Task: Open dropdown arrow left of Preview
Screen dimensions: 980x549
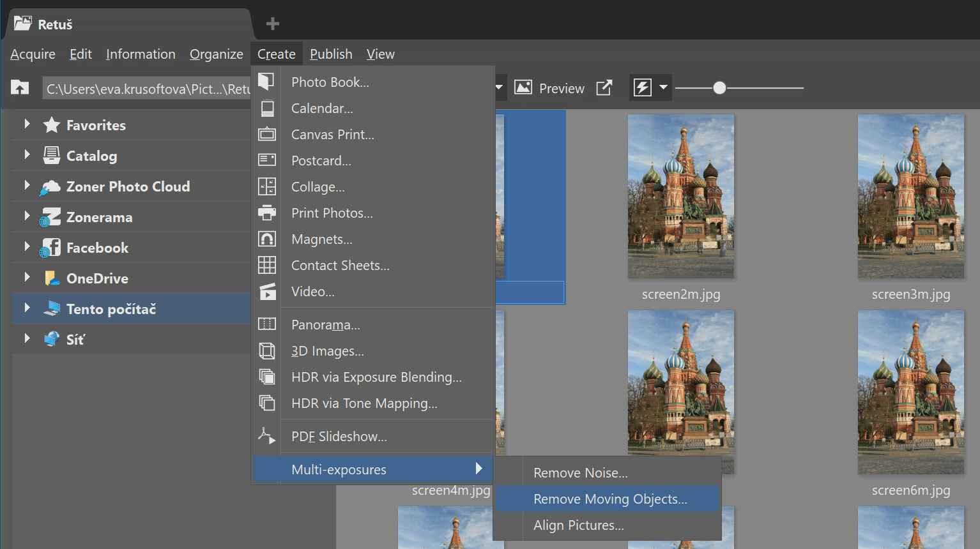Action: coord(500,87)
